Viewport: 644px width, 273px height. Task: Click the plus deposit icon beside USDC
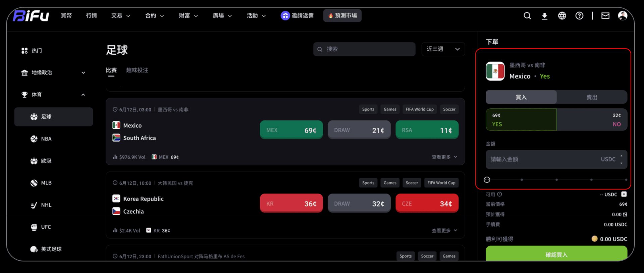624,194
